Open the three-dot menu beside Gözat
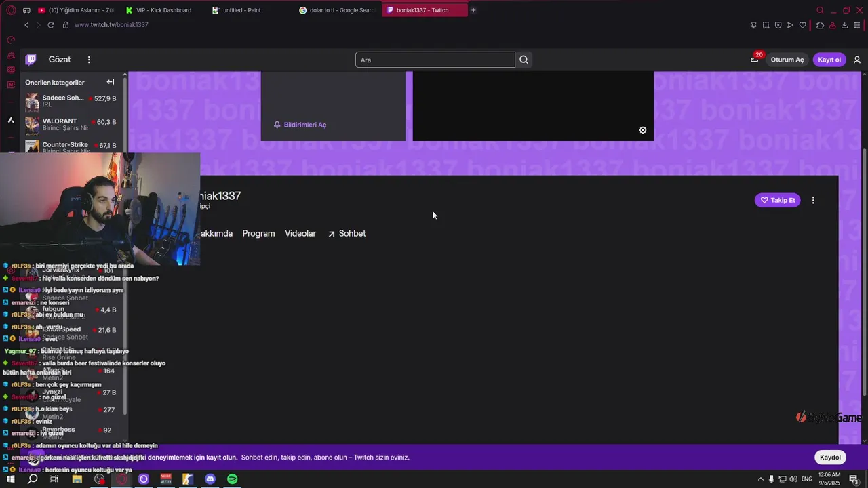 coord(89,60)
